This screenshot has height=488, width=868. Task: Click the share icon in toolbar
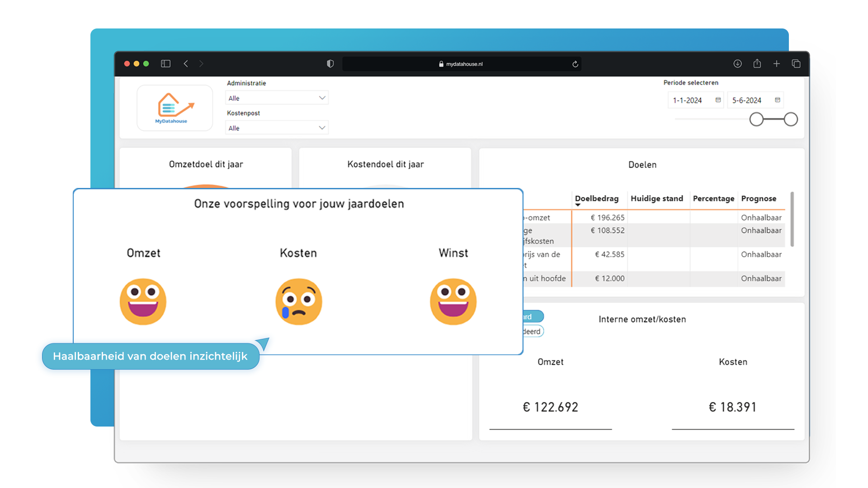pos(757,64)
